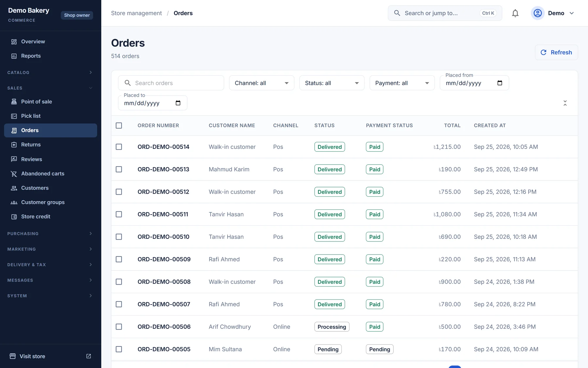
Task: Collapse the SALES sidebar section
Action: tap(51, 88)
